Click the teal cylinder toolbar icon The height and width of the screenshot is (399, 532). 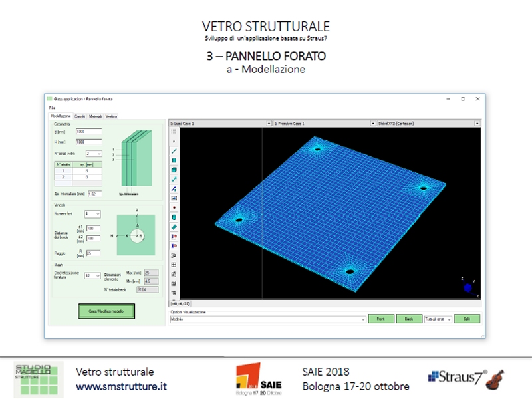(174, 217)
